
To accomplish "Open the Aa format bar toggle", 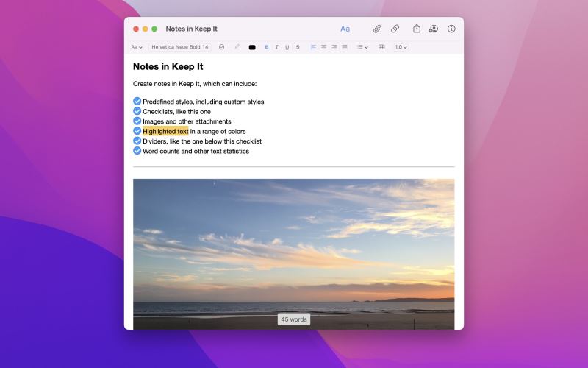I will pyautogui.click(x=345, y=29).
